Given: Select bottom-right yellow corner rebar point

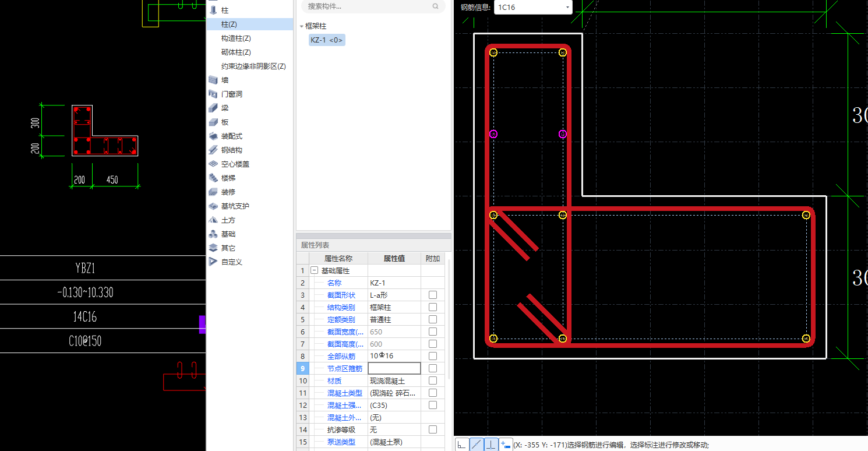Looking at the screenshot, I should tap(806, 338).
